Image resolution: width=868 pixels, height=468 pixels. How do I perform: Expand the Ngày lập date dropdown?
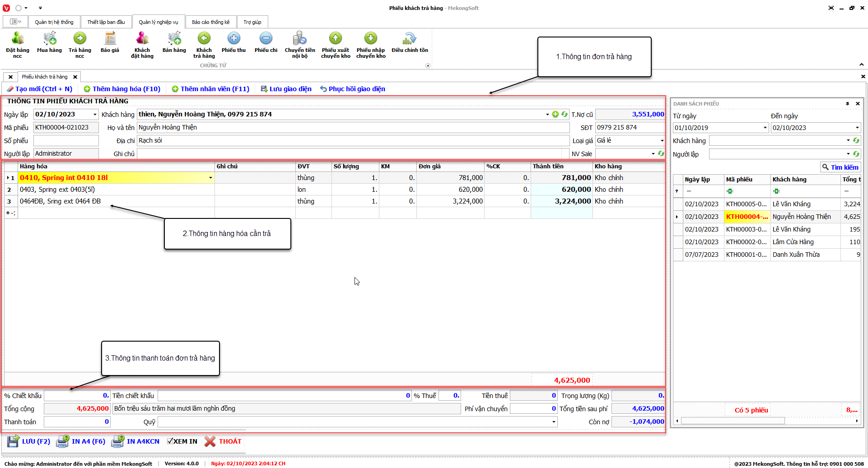point(95,115)
